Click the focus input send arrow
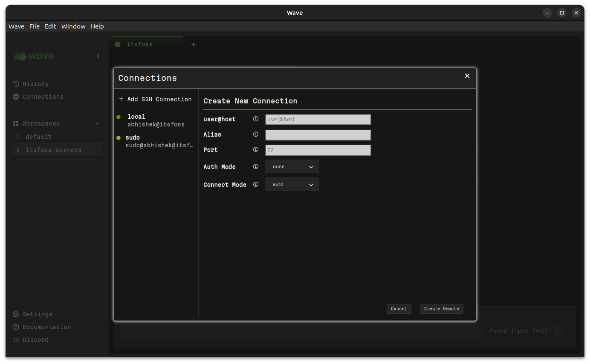Screen dimensions: 590x364 point(558,330)
